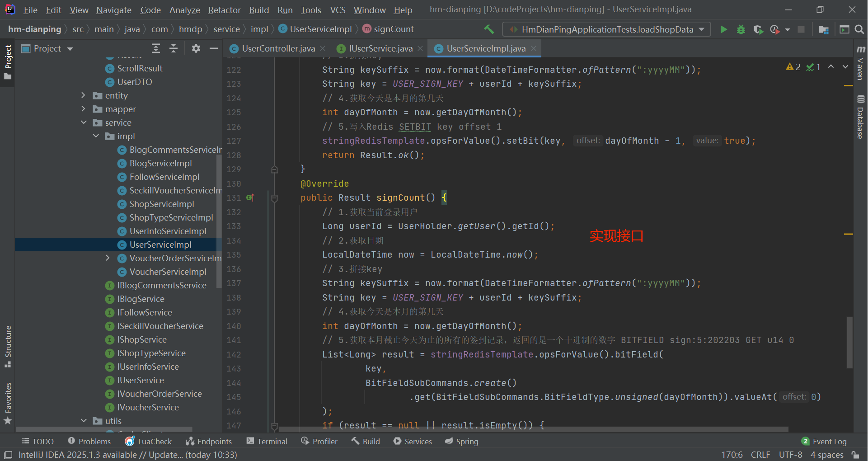868x461 pixels.
Task: Go to next highlighted error arrow
Action: click(845, 67)
